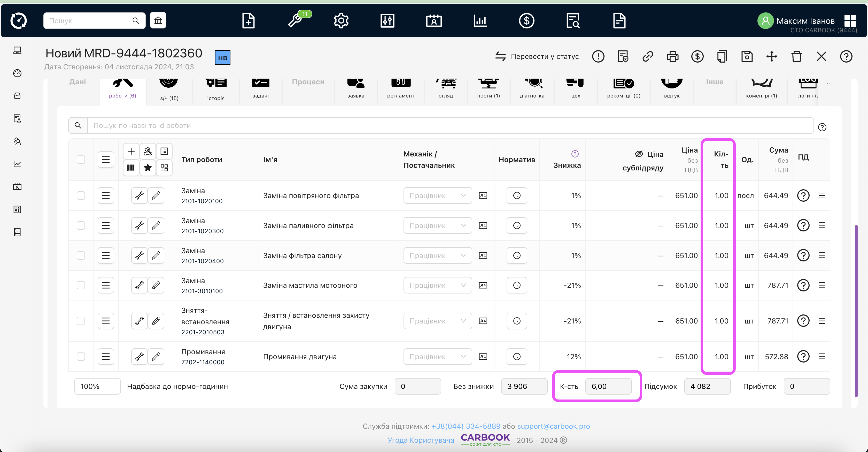Click the pencil edit icon for Промивання двигуна
The height and width of the screenshot is (452, 868).
pos(156,357)
